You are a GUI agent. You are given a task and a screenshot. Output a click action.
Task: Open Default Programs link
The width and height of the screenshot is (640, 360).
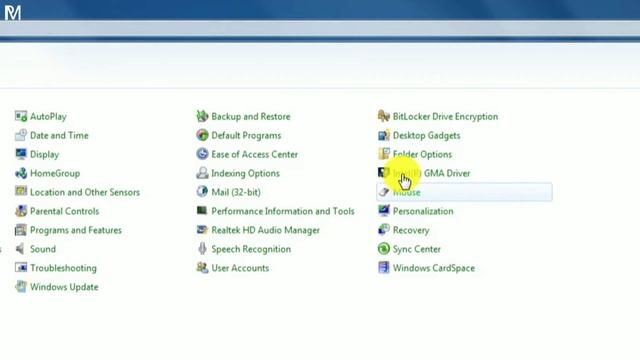(x=246, y=136)
